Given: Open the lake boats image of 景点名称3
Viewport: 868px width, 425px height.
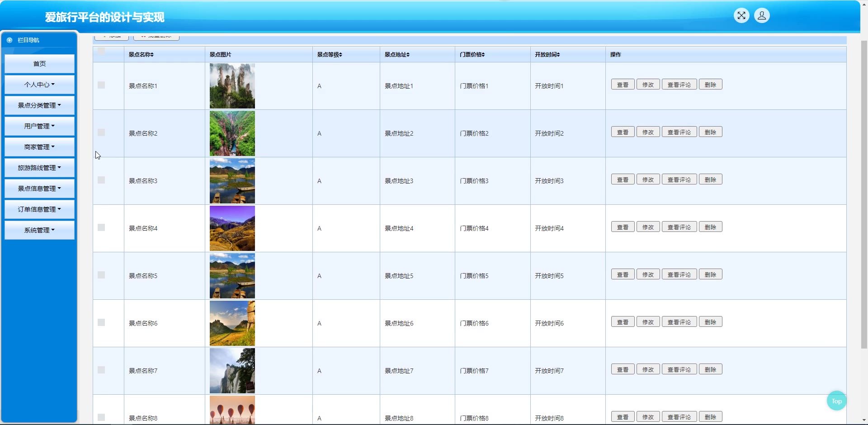Looking at the screenshot, I should (232, 181).
